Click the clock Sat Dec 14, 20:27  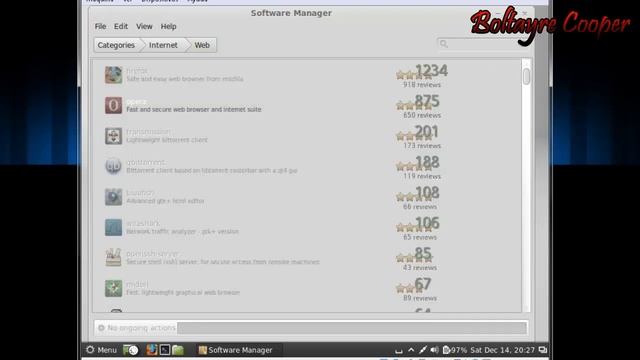click(502, 350)
